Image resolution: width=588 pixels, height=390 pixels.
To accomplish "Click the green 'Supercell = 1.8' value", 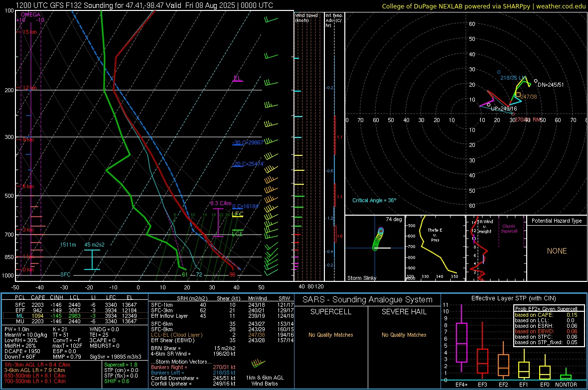I will click(x=121, y=365).
